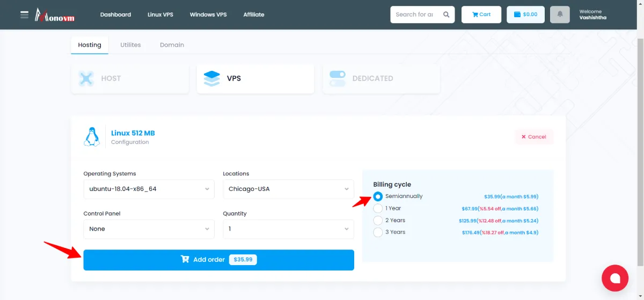
Task: Select the HOST category card
Action: tap(130, 78)
